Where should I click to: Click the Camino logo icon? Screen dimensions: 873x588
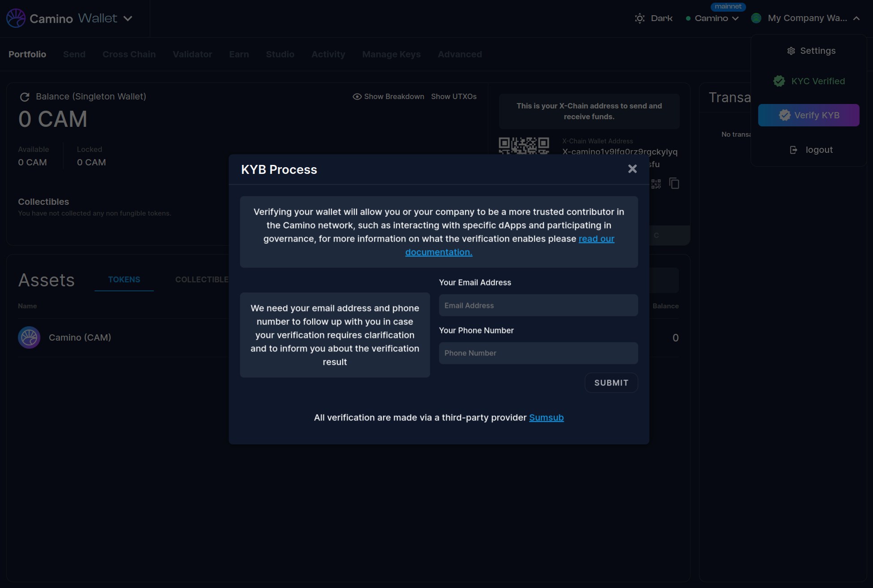(x=16, y=18)
